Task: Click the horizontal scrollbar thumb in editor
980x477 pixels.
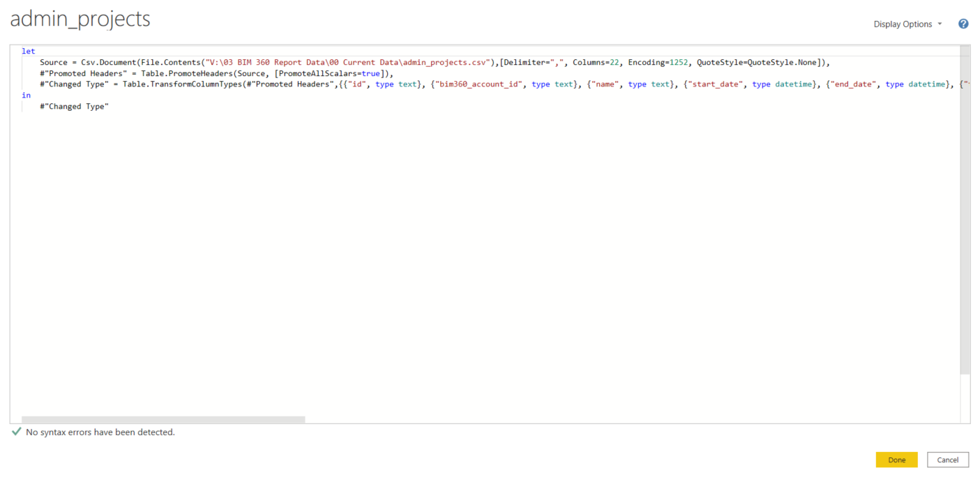Action: [x=163, y=419]
